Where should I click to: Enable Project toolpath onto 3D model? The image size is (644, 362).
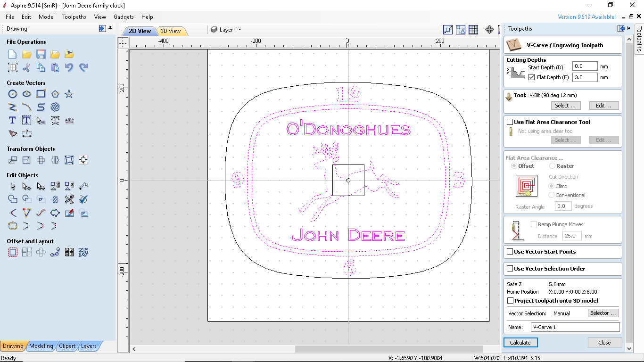click(x=510, y=301)
